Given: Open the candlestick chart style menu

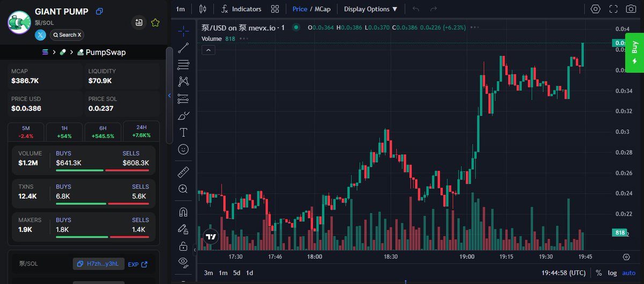Looking at the screenshot, I should [202, 9].
